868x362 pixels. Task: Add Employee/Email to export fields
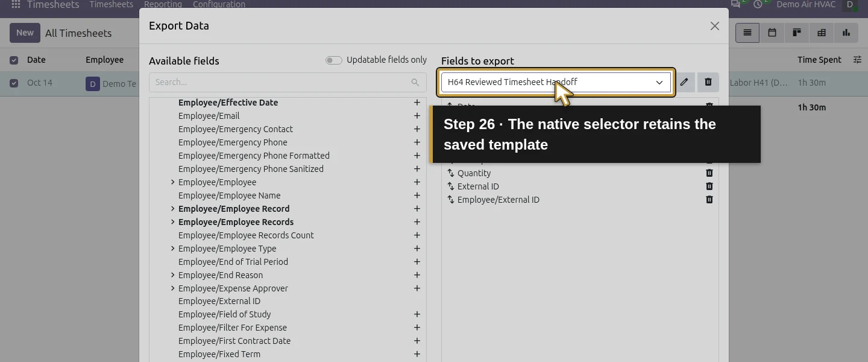tap(417, 116)
